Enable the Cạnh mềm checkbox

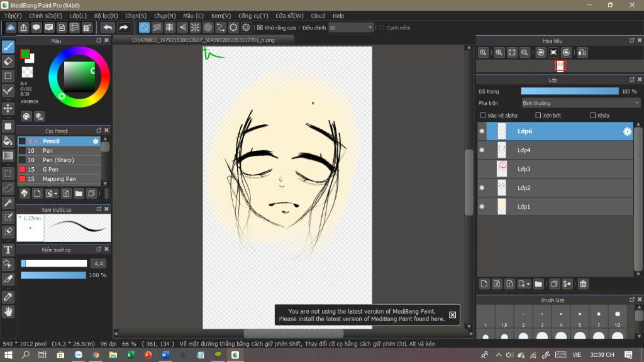click(x=382, y=28)
